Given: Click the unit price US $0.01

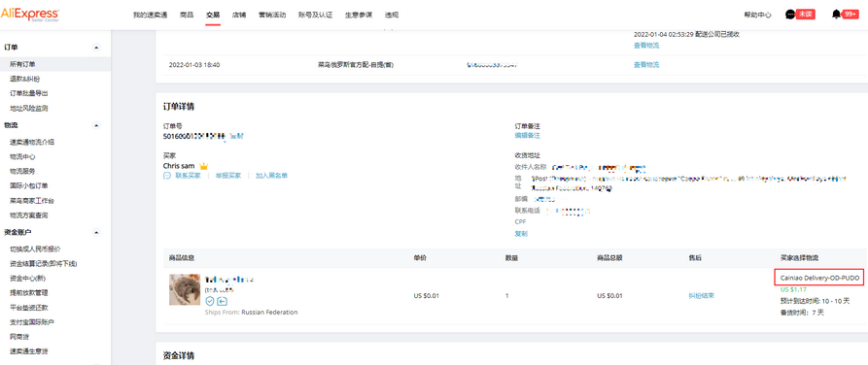Looking at the screenshot, I should (x=427, y=295).
